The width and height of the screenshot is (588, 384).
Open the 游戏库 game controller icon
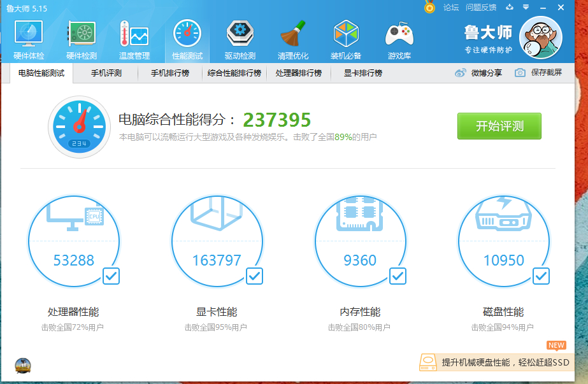(x=399, y=34)
